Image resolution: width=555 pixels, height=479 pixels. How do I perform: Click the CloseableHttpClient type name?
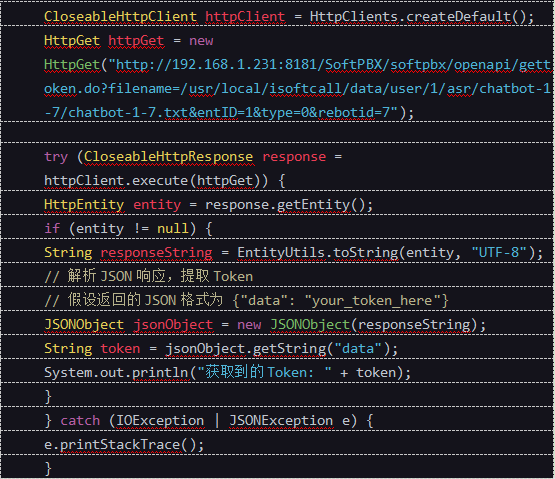(121, 17)
